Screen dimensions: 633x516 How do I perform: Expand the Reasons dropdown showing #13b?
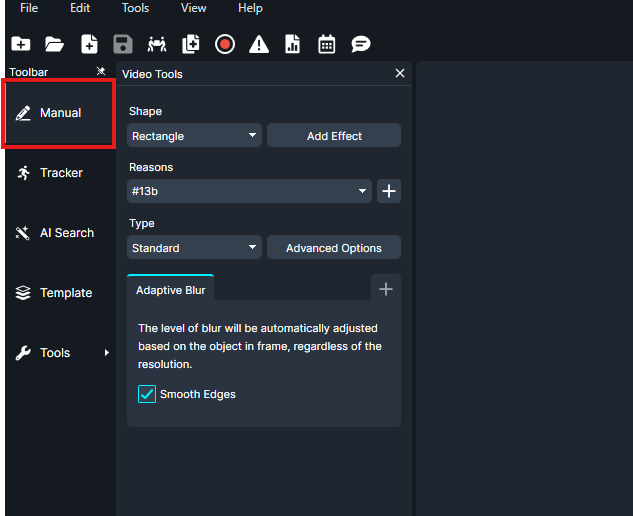click(x=249, y=191)
